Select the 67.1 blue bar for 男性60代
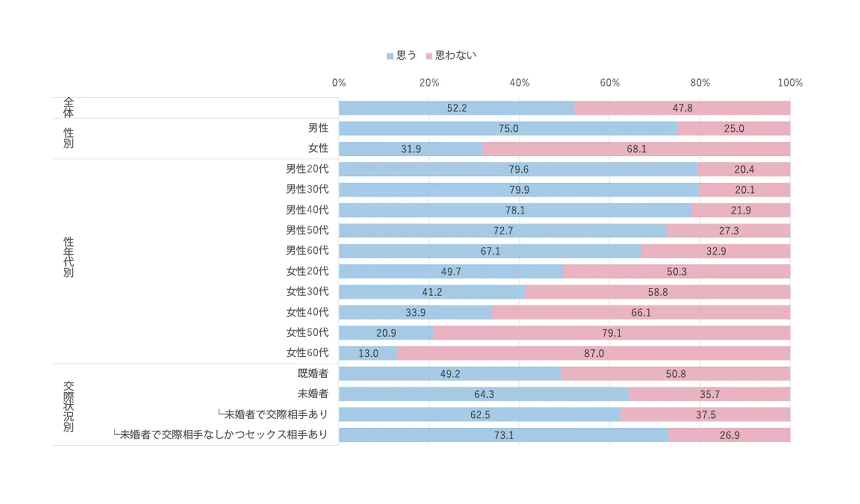The height and width of the screenshot is (504, 860). tap(490, 251)
